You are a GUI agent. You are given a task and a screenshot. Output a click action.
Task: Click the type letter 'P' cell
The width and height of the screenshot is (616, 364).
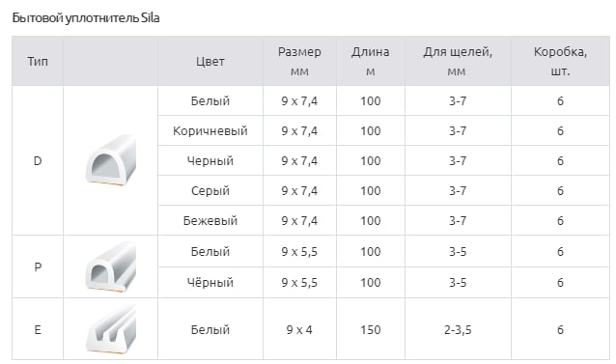pyautogui.click(x=38, y=266)
